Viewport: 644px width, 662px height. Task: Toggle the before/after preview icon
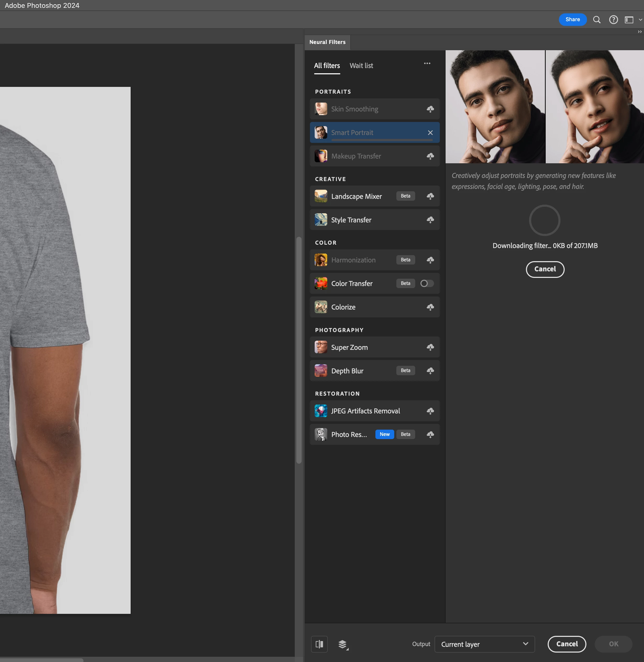tap(319, 644)
